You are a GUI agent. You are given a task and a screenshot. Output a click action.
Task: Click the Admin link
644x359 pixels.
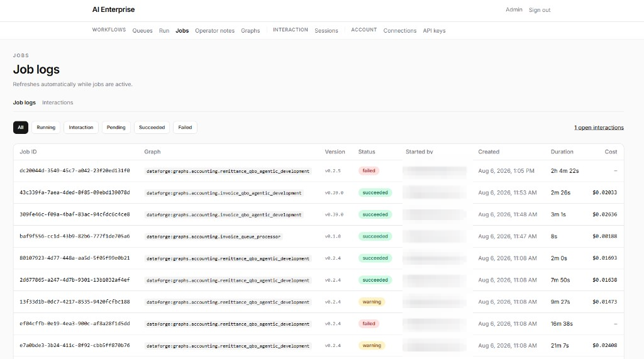click(x=514, y=9)
